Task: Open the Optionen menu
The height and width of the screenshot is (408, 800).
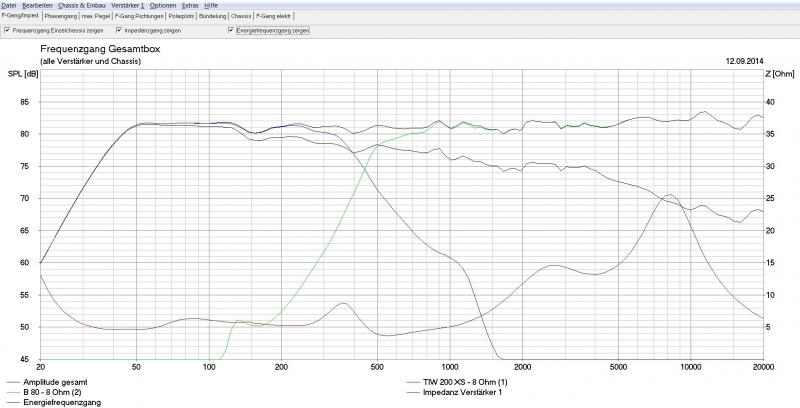Action: tap(162, 5)
